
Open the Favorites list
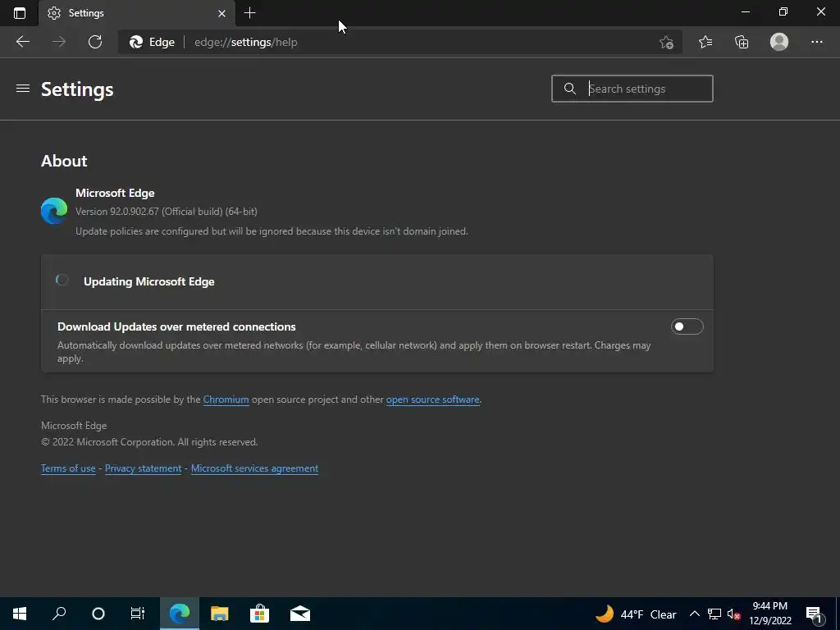pyautogui.click(x=705, y=42)
